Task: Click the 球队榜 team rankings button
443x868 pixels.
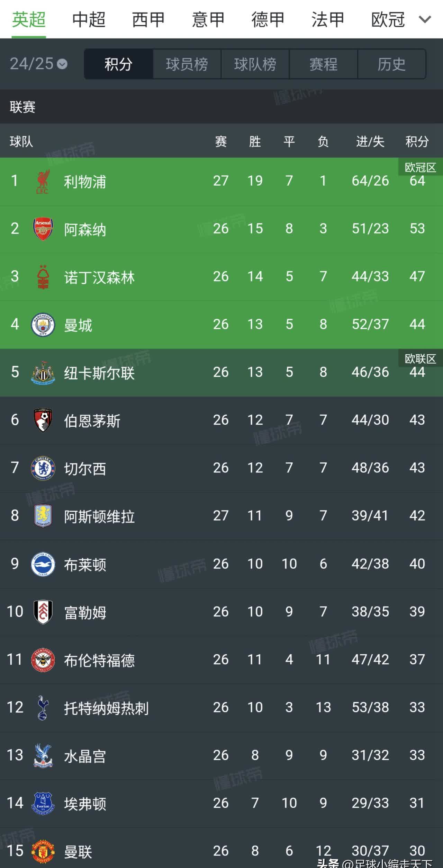Action: point(255,64)
